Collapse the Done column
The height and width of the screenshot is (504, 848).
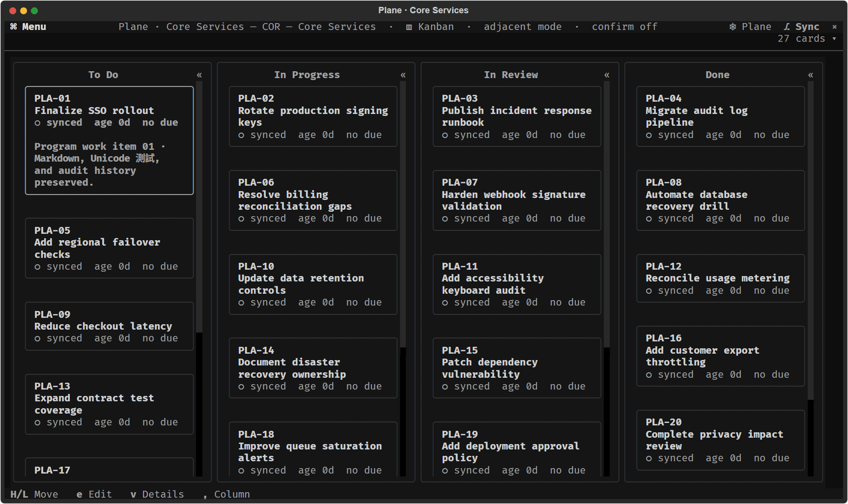coord(811,75)
